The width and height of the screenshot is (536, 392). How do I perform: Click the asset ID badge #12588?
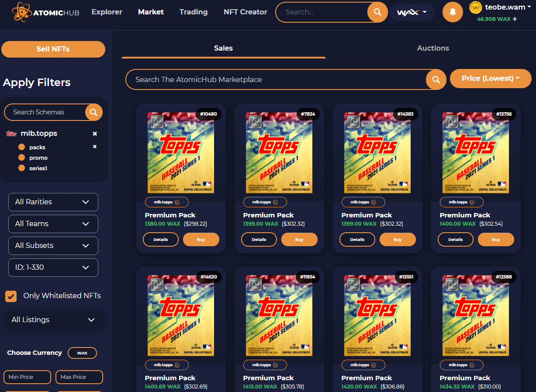504,277
